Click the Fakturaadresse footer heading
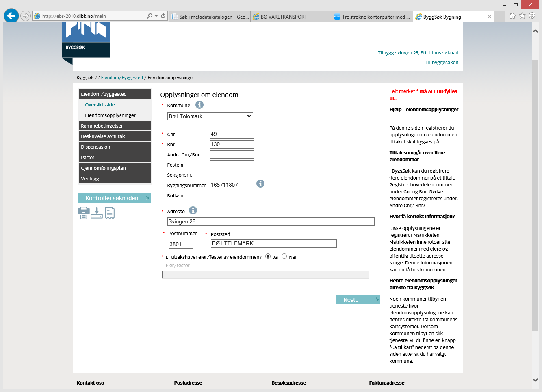 click(387, 383)
